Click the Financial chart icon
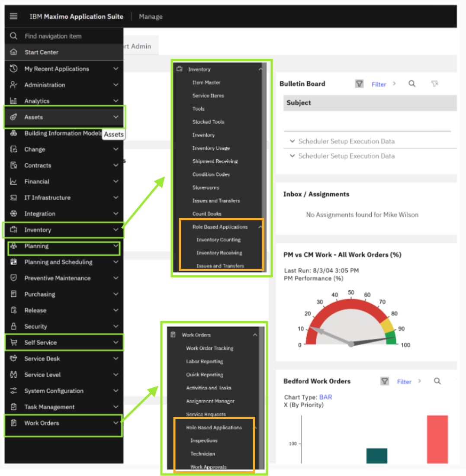This screenshot has height=476, width=466. tap(14, 181)
